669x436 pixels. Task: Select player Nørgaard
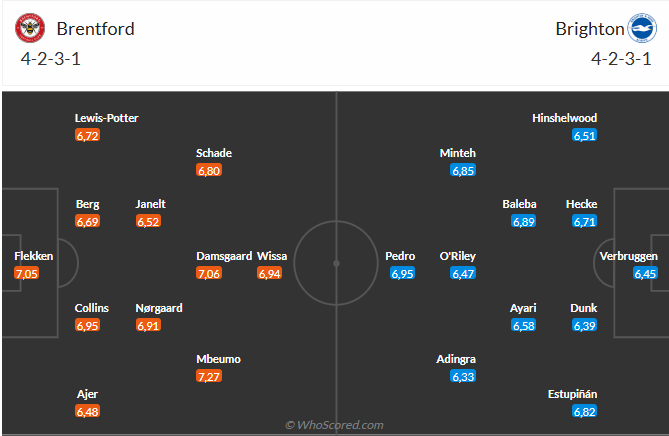(x=159, y=308)
